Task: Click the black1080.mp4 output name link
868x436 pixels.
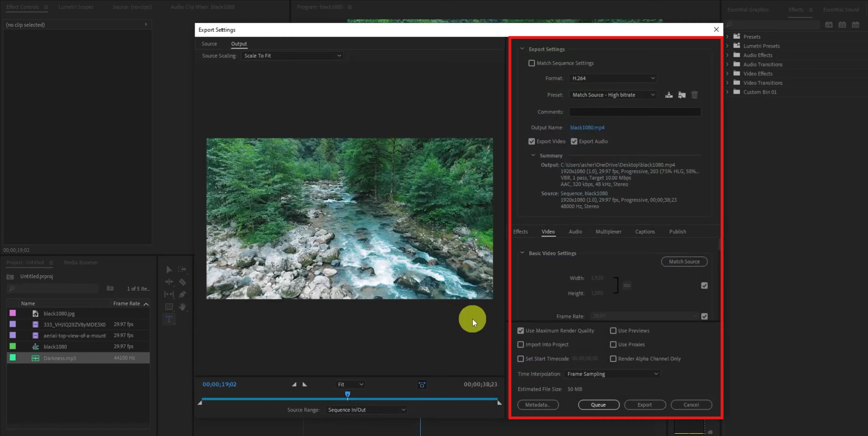Action: coord(587,128)
